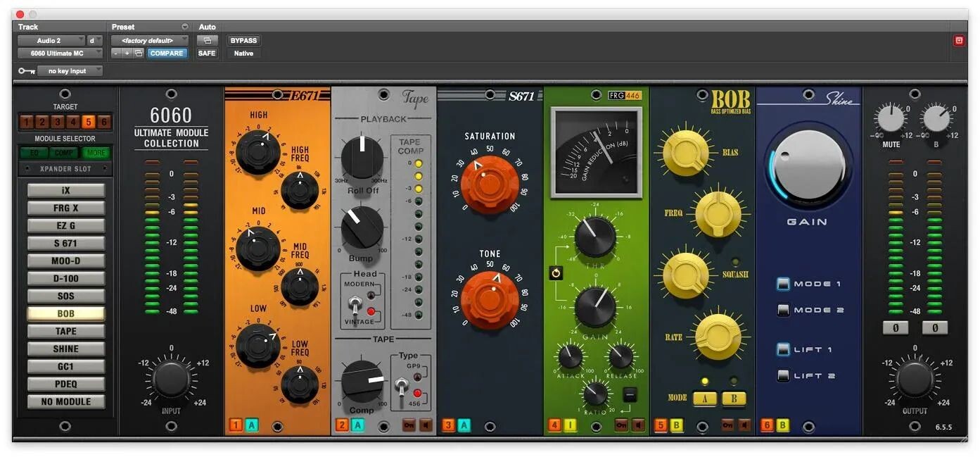Viewport: 980px width, 457px height.
Task: Click the BOB module speaker solo icon
Action: point(744,425)
